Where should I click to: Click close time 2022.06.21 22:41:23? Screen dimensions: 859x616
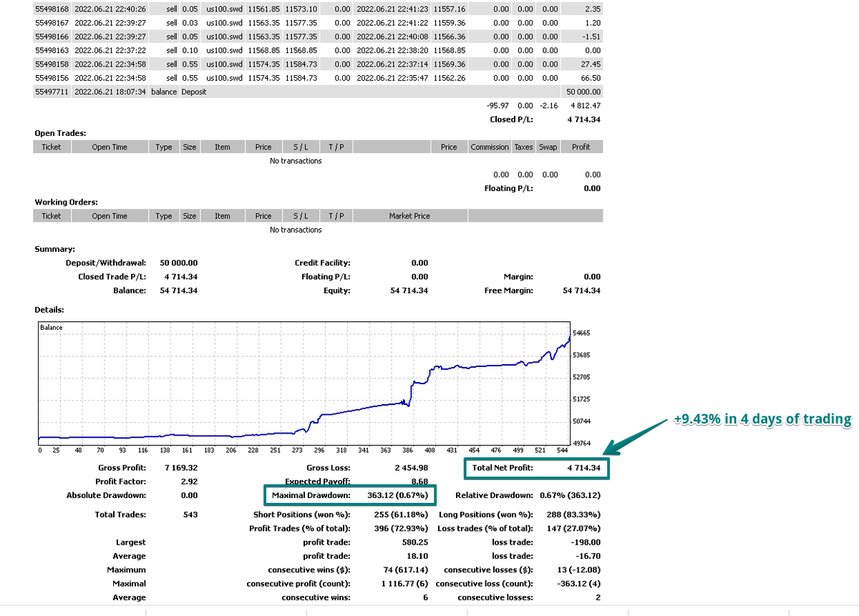tap(392, 9)
